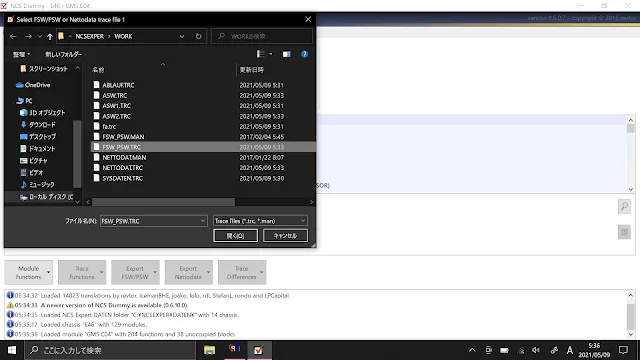Select file FSW_PSW.MAN
Screen dimensions: 640x360
(x=123, y=137)
